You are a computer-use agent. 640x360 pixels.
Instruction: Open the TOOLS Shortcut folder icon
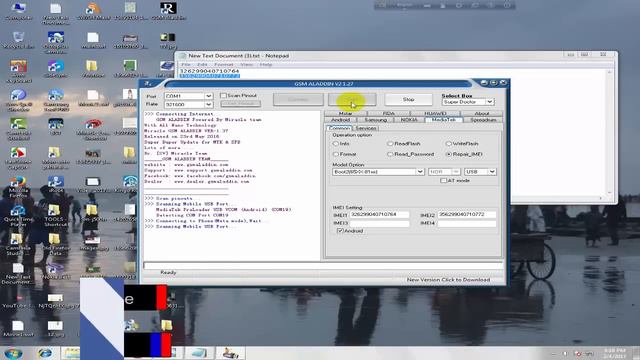tap(54, 216)
